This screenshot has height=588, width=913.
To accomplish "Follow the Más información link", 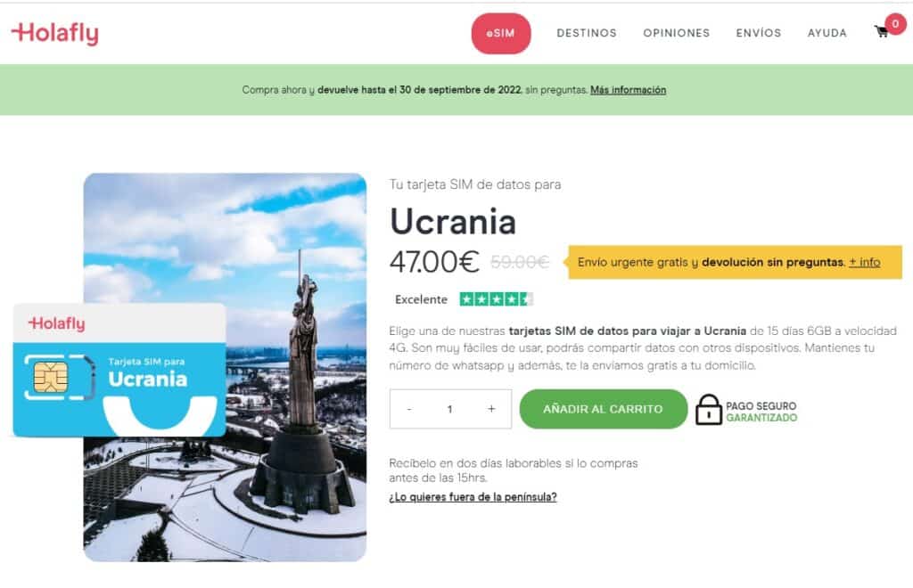I will 629,90.
